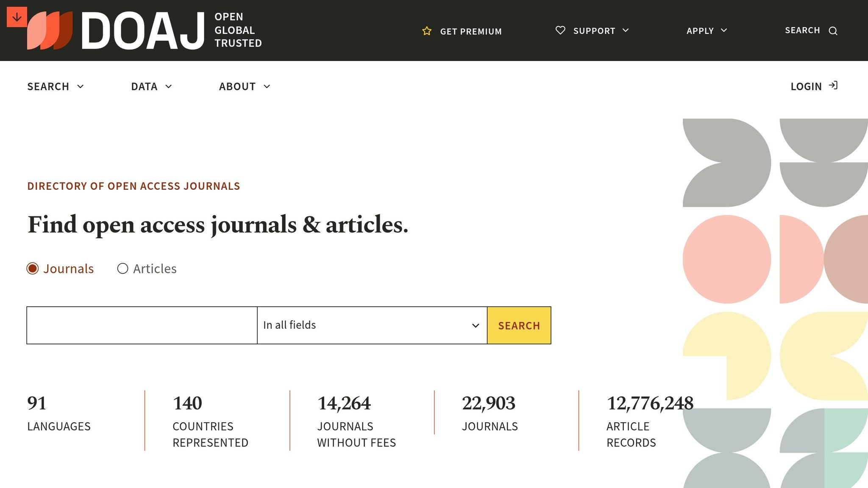Click the GET PREMIUM link
Screen dimensions: 868x488
coord(462,31)
